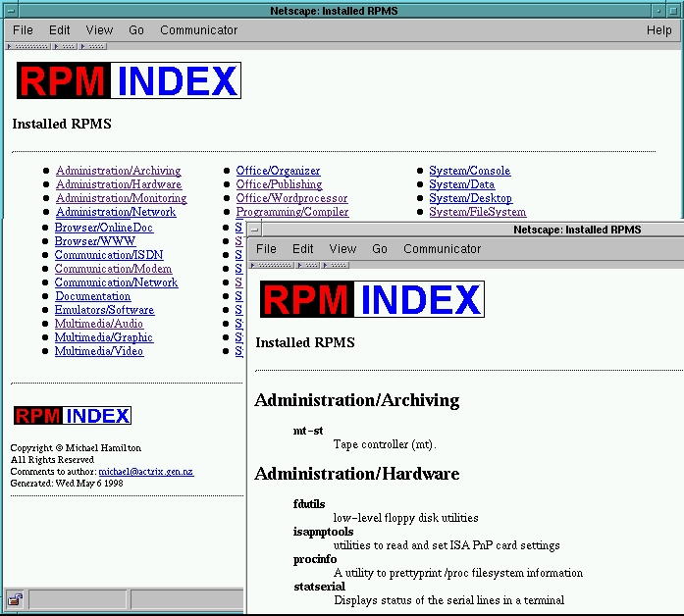Click the large RPM INDEX logo in back window
Screen dimensions: 684x616
pos(129,80)
